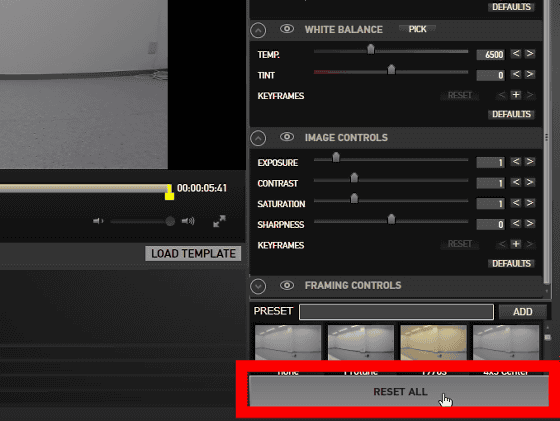
Task: Adjust the SATURATION slider handle
Action: click(x=354, y=198)
